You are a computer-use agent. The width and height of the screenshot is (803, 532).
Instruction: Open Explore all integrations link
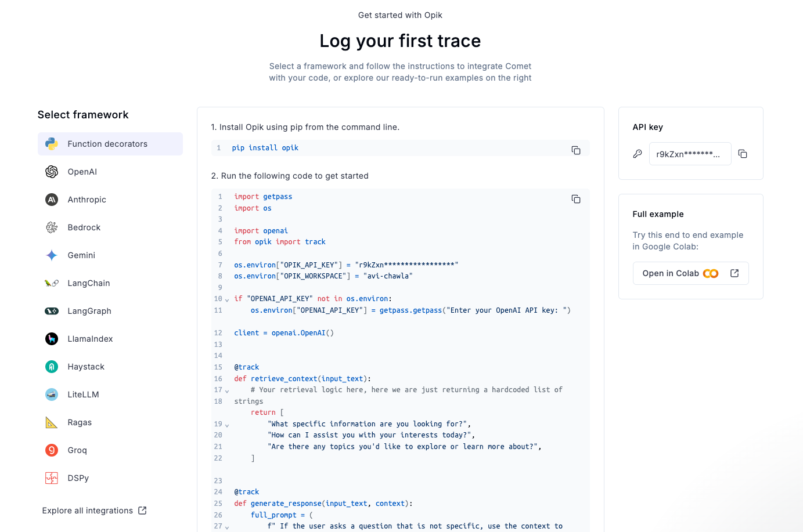94,511
